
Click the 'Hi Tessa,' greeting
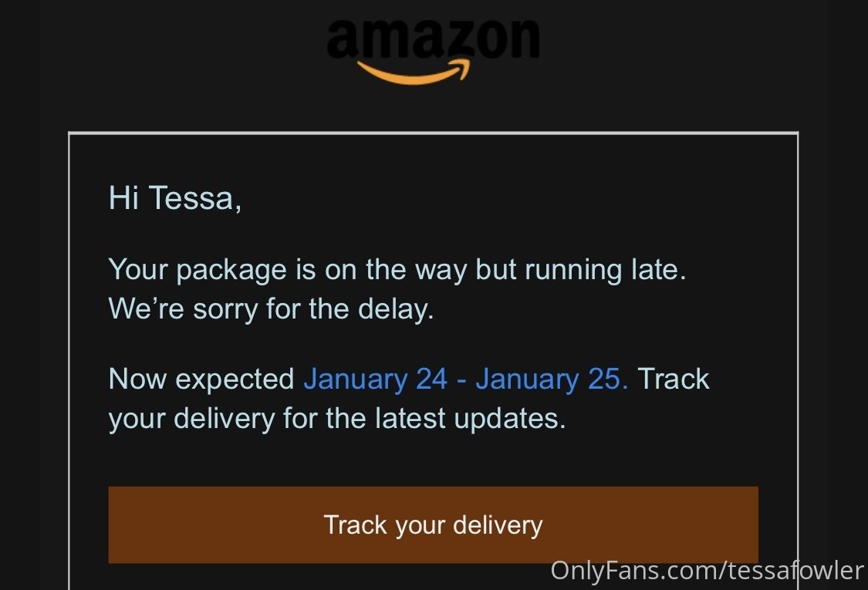pyautogui.click(x=175, y=197)
